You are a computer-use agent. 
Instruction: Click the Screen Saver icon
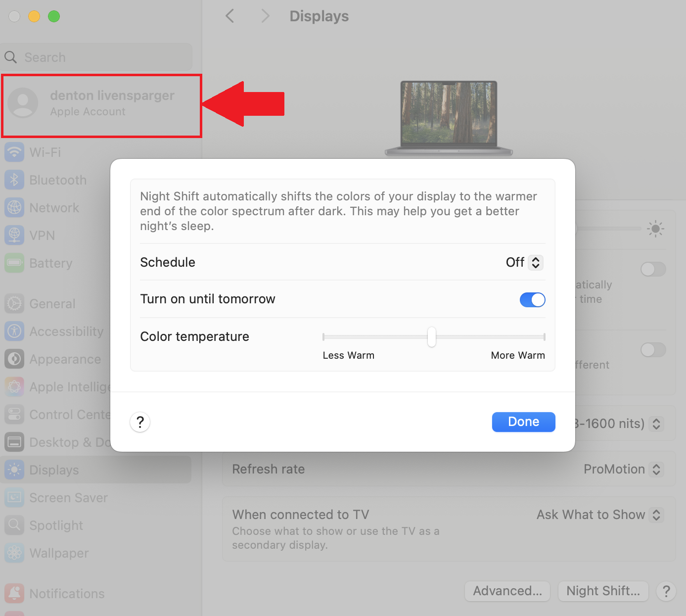(14, 497)
